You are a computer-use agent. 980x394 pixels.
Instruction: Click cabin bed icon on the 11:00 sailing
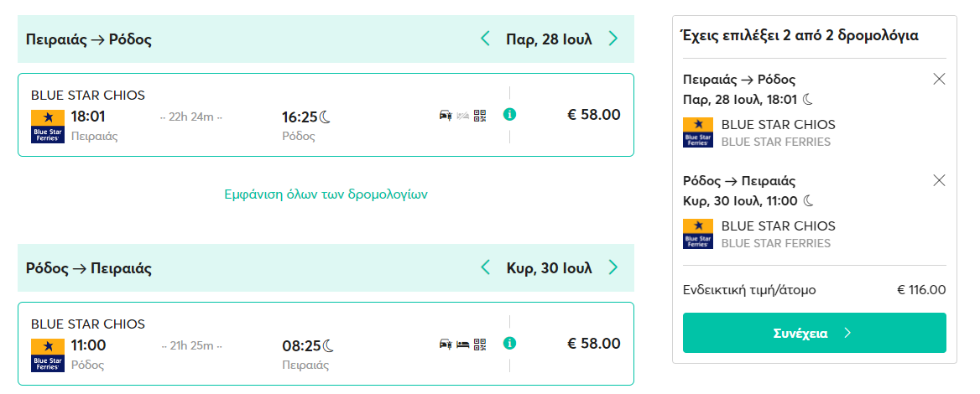462,344
